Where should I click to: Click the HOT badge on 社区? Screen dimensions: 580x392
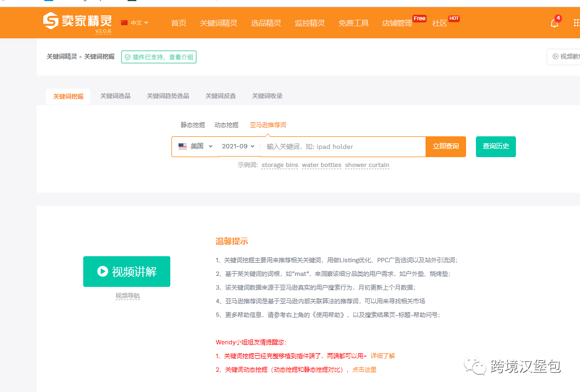point(453,18)
